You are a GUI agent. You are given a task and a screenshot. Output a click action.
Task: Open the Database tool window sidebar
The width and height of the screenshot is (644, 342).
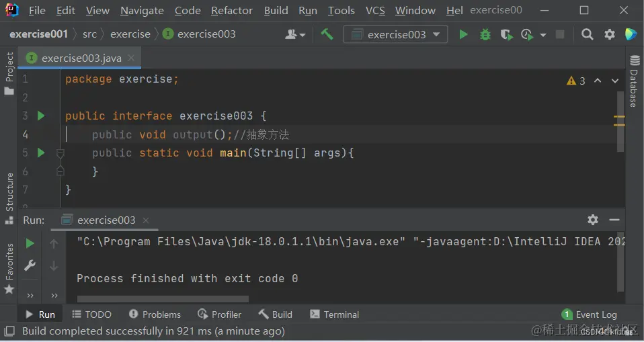(x=635, y=81)
